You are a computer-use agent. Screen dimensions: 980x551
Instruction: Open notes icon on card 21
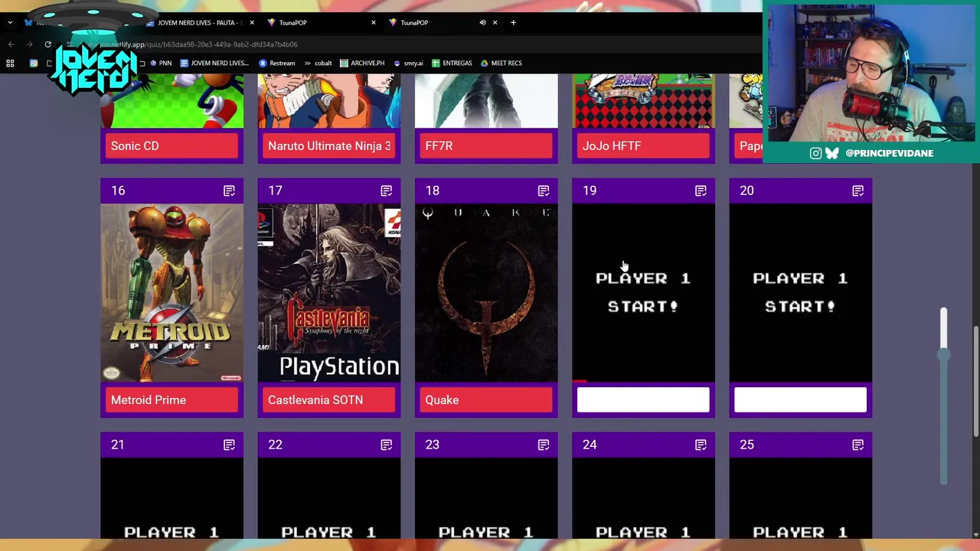(x=229, y=445)
